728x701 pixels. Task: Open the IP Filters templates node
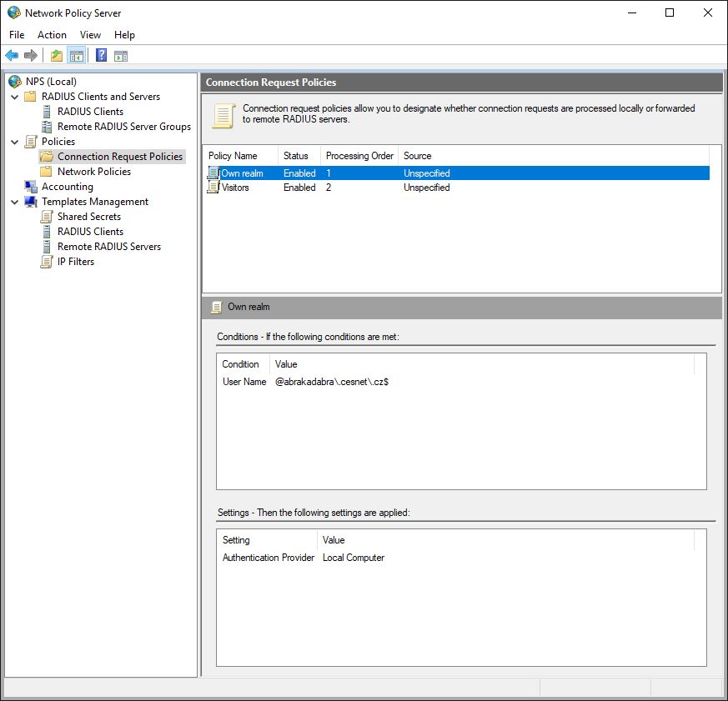coord(76,262)
